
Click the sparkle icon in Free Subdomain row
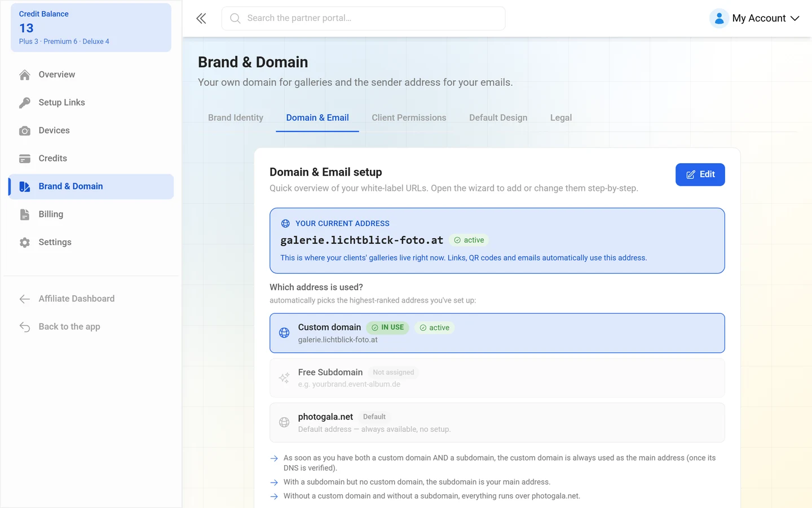[284, 378]
